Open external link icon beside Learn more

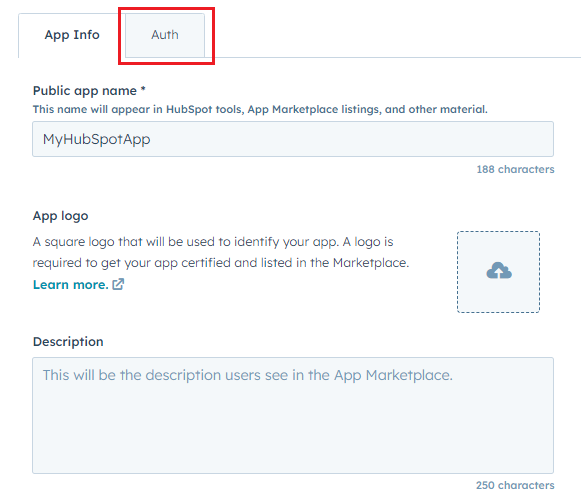coord(118,284)
